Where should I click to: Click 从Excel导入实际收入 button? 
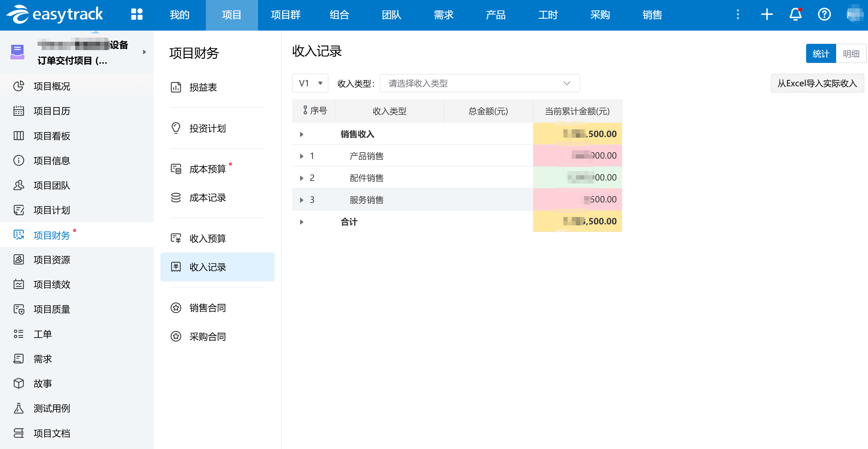pos(817,83)
